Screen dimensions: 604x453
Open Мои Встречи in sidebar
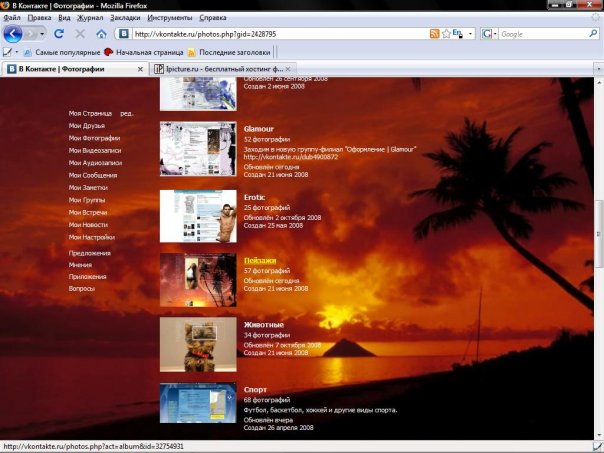(x=88, y=212)
